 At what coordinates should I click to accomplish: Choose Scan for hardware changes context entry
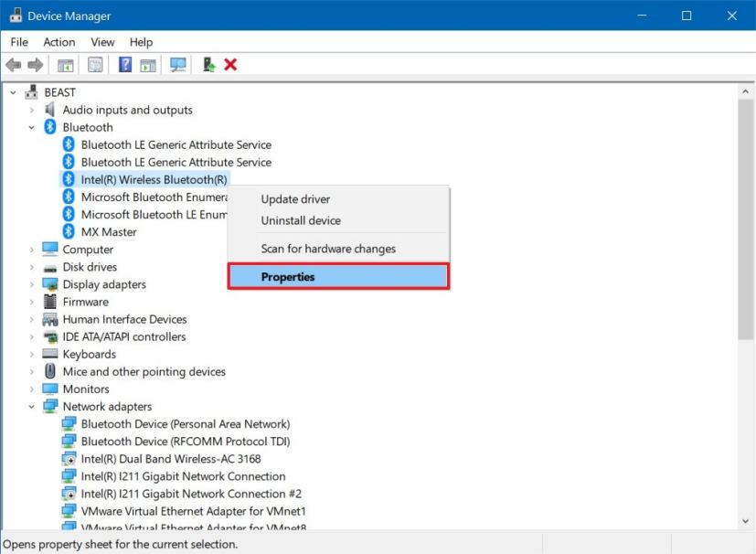[338, 249]
